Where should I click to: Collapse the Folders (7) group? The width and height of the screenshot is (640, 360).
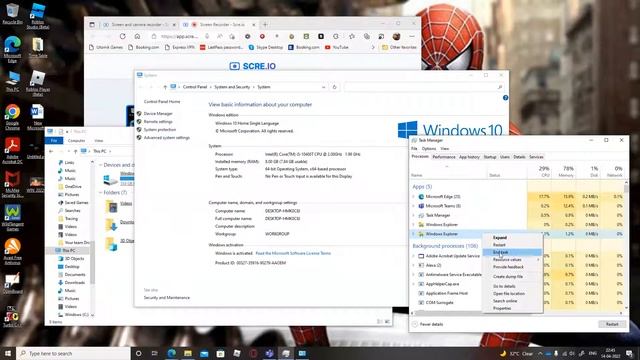pyautogui.click(x=101, y=193)
